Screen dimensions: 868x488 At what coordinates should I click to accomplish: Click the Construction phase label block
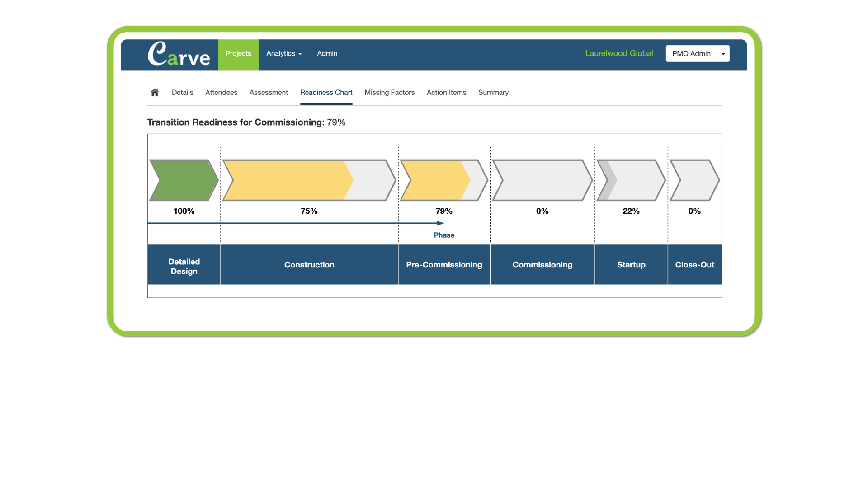pyautogui.click(x=309, y=265)
